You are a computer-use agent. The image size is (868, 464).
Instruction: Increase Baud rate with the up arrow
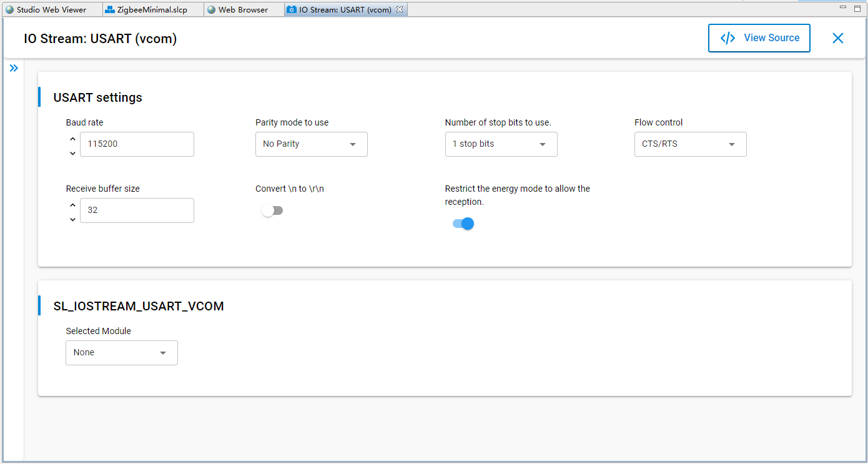pyautogui.click(x=72, y=139)
